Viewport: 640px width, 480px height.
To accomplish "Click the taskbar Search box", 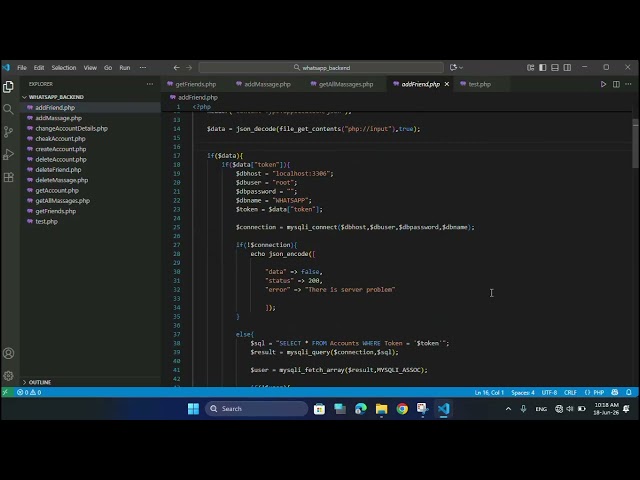I will [256, 409].
